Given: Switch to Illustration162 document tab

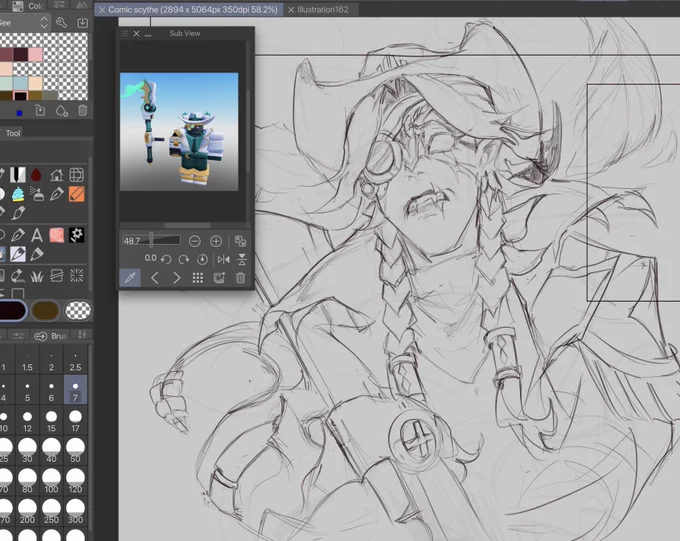Looking at the screenshot, I should (321, 10).
